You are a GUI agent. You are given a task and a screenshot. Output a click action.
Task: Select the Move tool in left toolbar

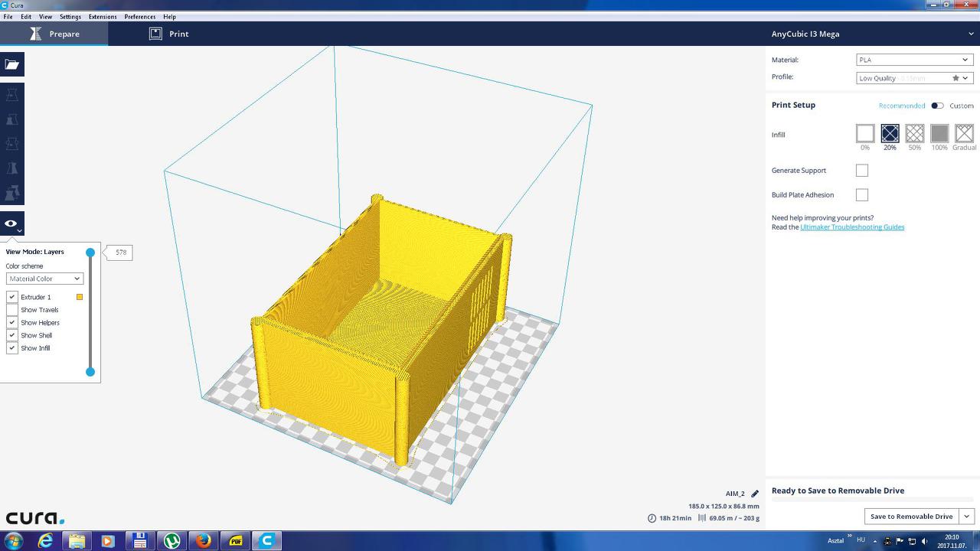click(12, 95)
